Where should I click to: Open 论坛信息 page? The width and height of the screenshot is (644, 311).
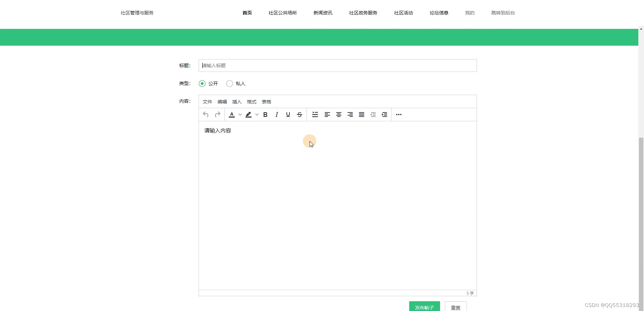pyautogui.click(x=439, y=13)
